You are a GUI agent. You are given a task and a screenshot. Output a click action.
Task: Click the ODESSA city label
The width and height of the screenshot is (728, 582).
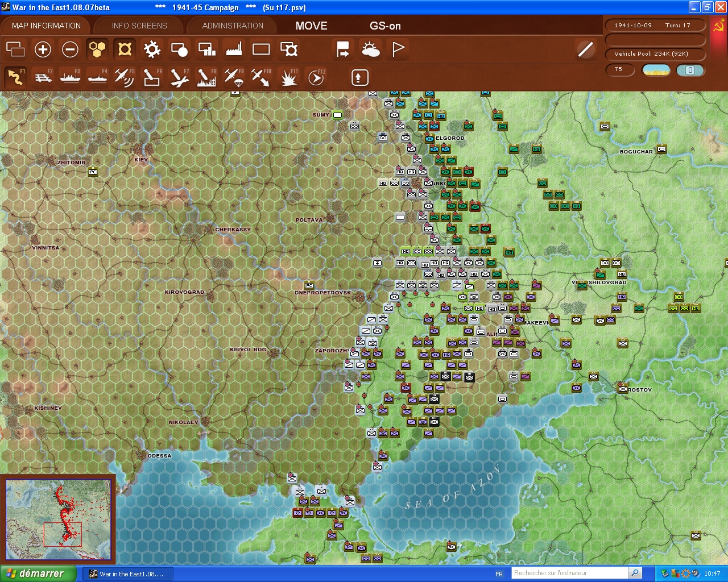(x=159, y=456)
